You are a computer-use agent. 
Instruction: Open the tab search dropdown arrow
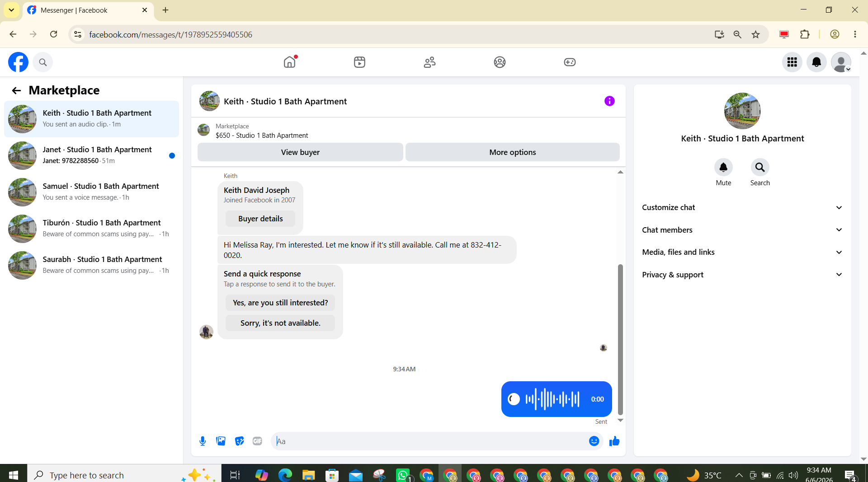tap(11, 10)
